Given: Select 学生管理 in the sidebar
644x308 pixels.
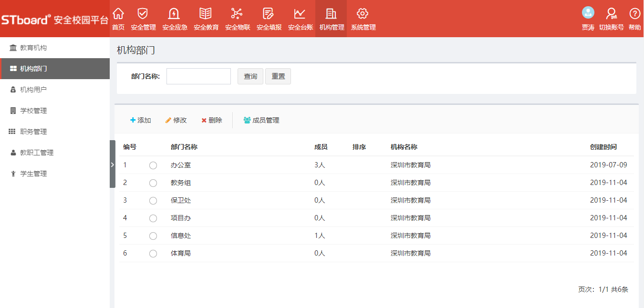Looking at the screenshot, I should pyautogui.click(x=55, y=174).
